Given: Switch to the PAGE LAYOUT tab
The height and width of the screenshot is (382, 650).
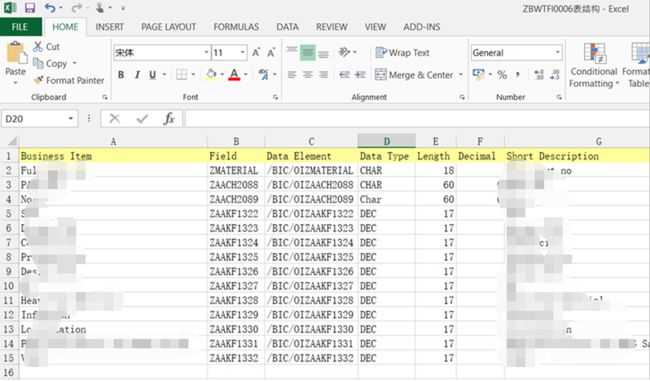Looking at the screenshot, I should click(x=168, y=27).
